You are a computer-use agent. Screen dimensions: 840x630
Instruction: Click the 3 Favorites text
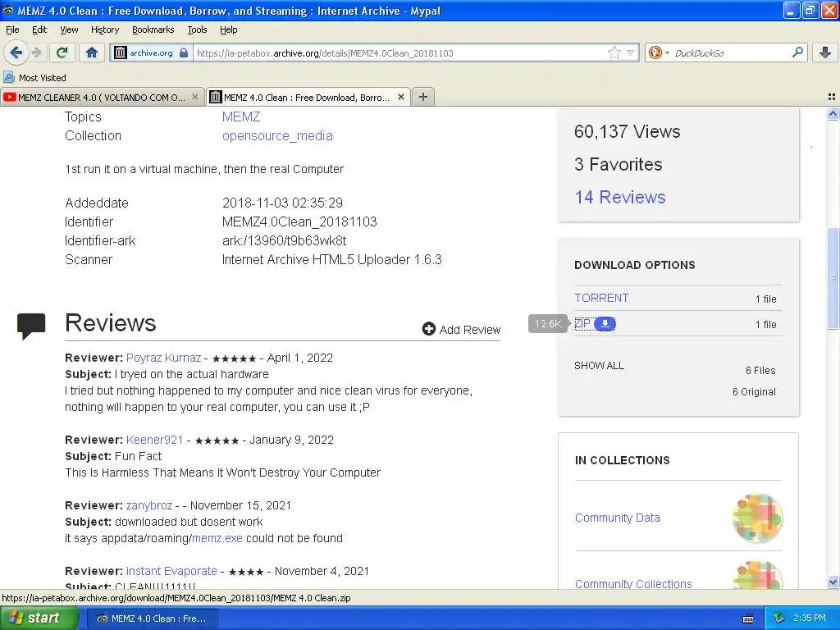pyautogui.click(x=619, y=164)
